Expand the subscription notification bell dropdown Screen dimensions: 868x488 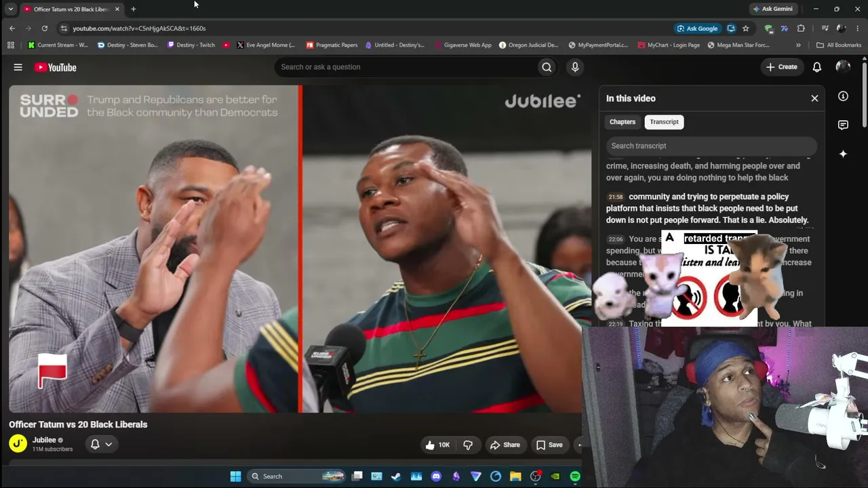[x=101, y=444]
